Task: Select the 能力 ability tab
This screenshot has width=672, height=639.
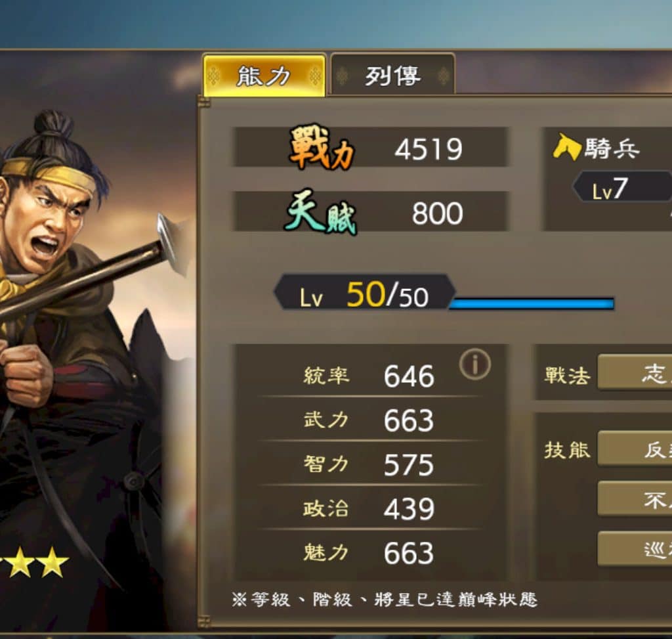Action: [x=264, y=76]
